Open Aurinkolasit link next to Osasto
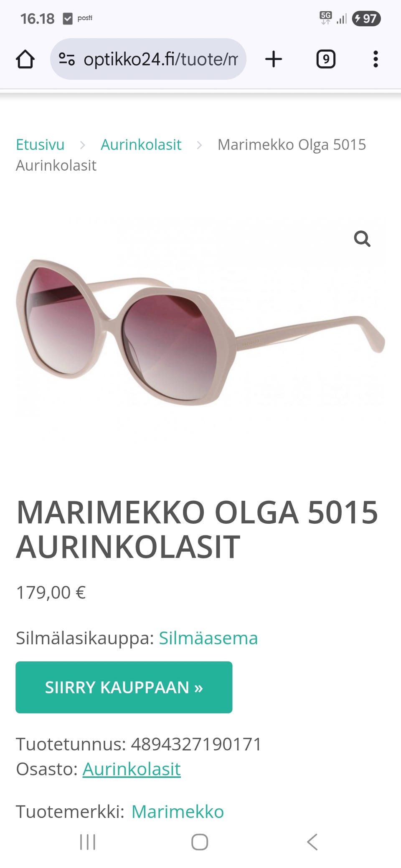Viewport: 401px width, 868px height. (x=132, y=769)
